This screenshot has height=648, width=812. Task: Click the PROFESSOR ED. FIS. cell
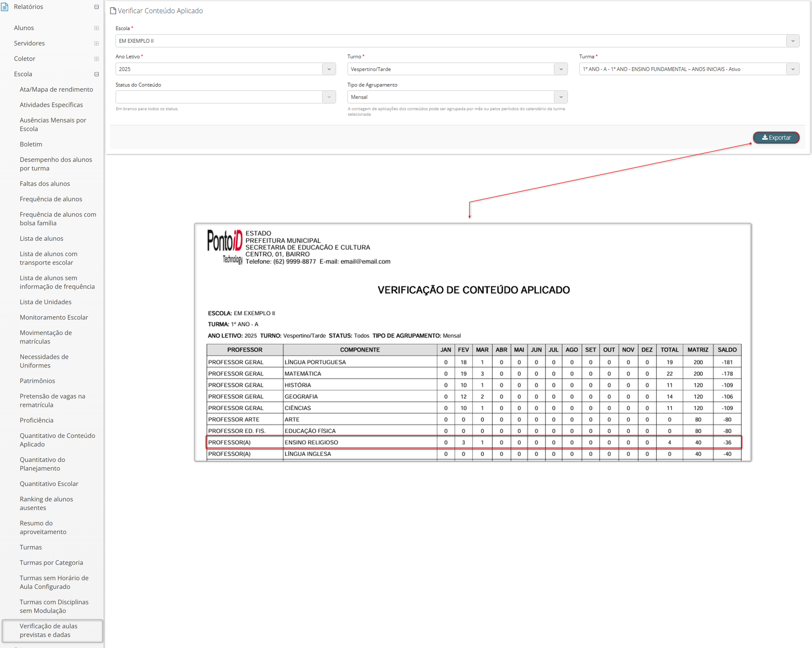coord(245,431)
